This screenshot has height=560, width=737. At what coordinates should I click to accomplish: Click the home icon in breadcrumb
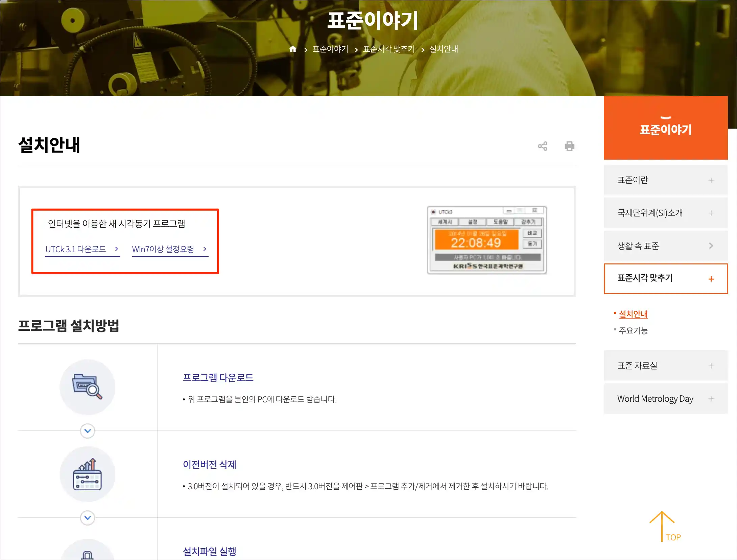point(293,49)
